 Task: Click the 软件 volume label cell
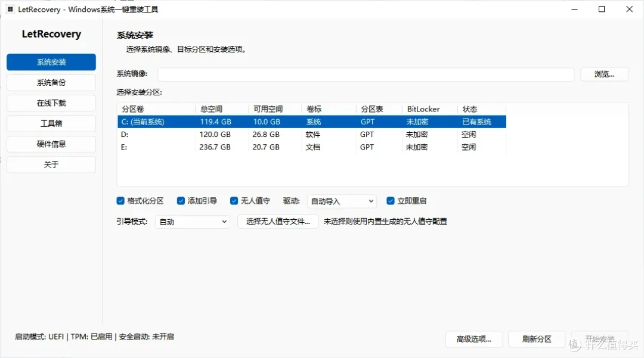click(313, 135)
